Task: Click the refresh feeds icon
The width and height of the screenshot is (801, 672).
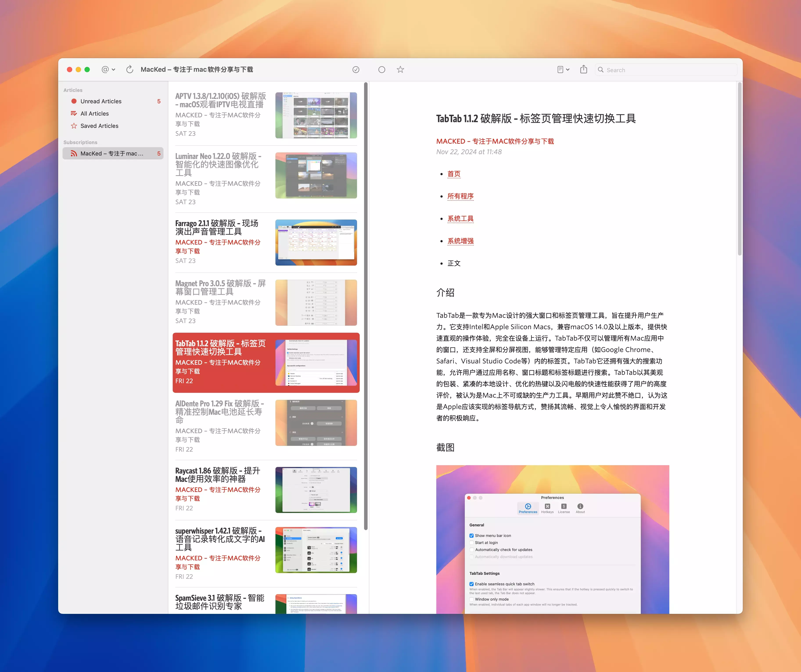Action: pos(130,69)
